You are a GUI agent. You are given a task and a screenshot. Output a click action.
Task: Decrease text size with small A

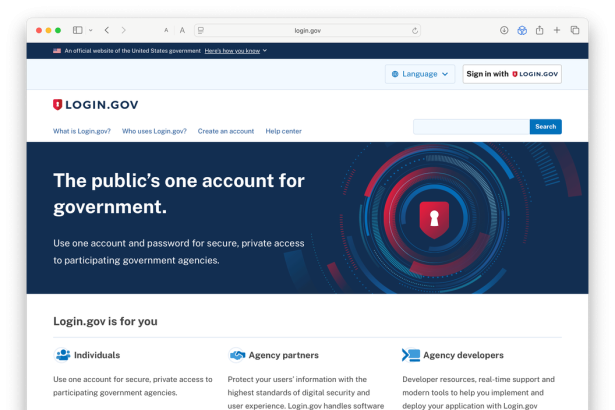point(166,30)
